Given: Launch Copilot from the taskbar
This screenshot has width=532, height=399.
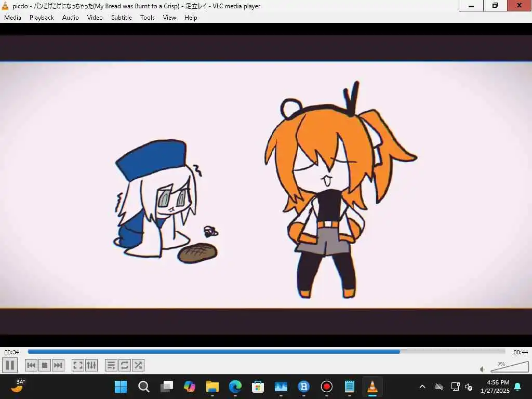Looking at the screenshot, I should [189, 387].
